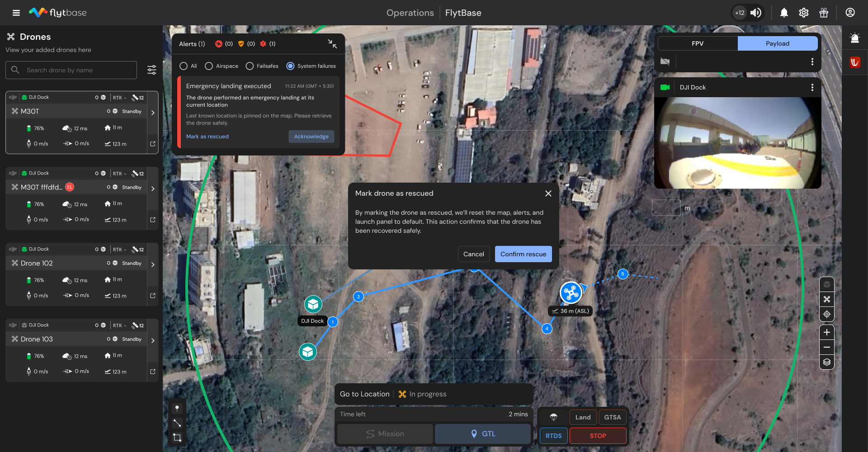
Task: Select waypoint 1 near DJI Dock
Action: pos(333,322)
